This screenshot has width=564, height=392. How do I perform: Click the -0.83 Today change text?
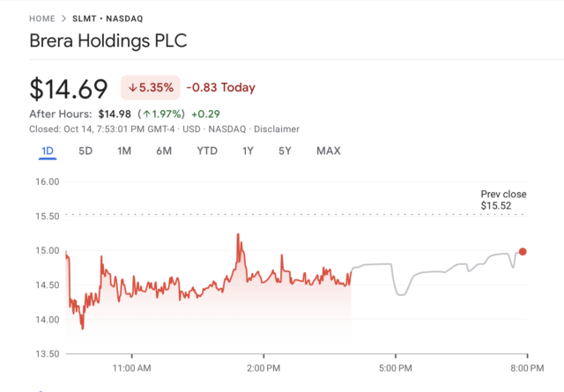tap(220, 88)
